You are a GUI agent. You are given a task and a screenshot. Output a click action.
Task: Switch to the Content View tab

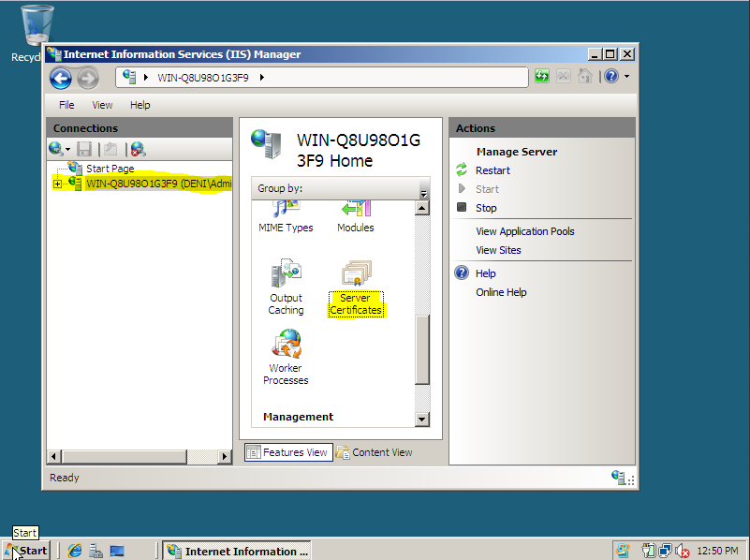pos(375,452)
